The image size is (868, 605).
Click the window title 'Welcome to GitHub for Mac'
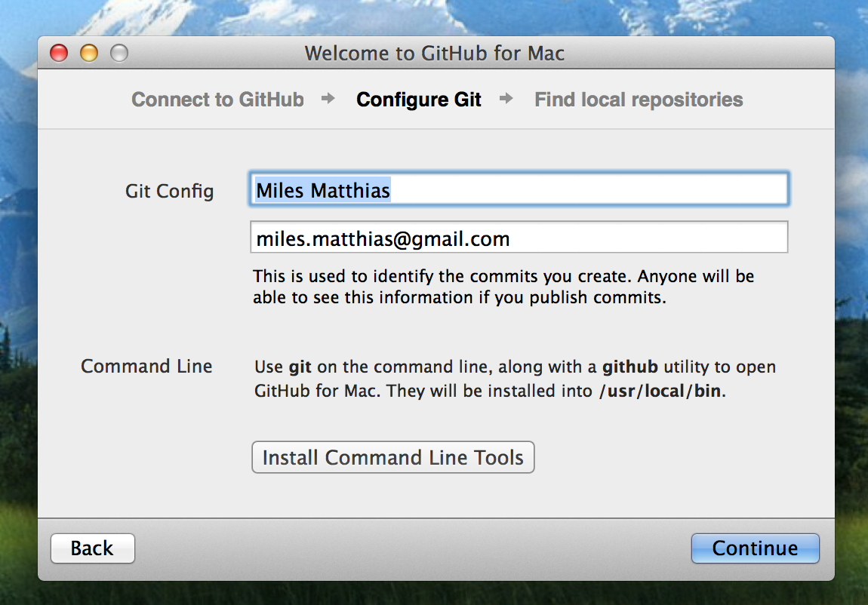[435, 53]
